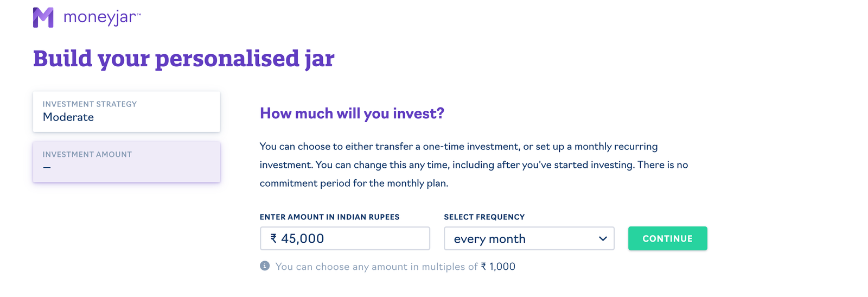This screenshot has width=868, height=297.
Task: Click the rupee symbol inside the amount field
Action: (273, 238)
